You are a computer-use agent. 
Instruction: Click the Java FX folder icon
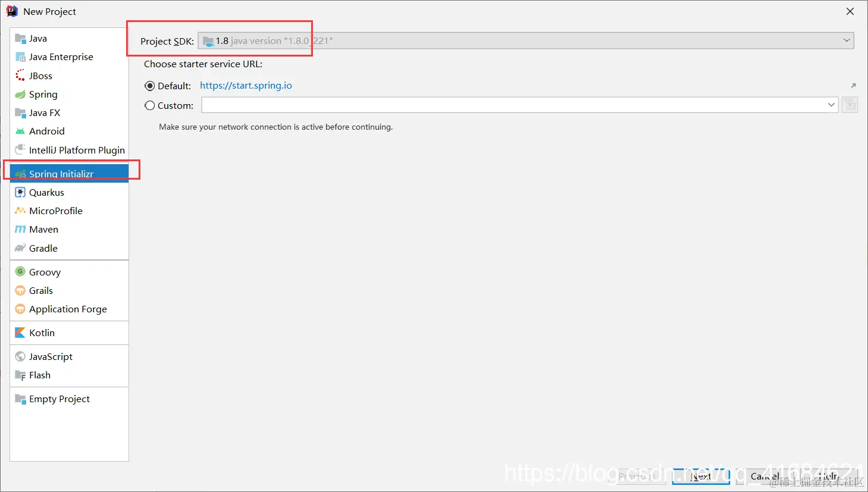pos(20,113)
